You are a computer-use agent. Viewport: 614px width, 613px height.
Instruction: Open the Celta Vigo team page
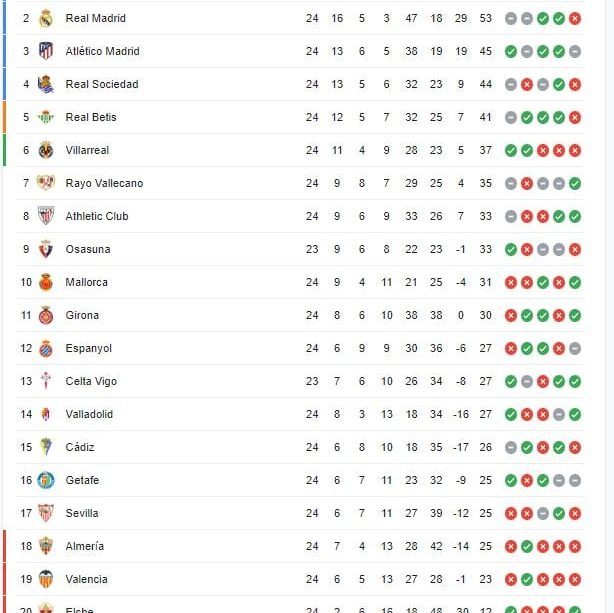pyautogui.click(x=91, y=381)
